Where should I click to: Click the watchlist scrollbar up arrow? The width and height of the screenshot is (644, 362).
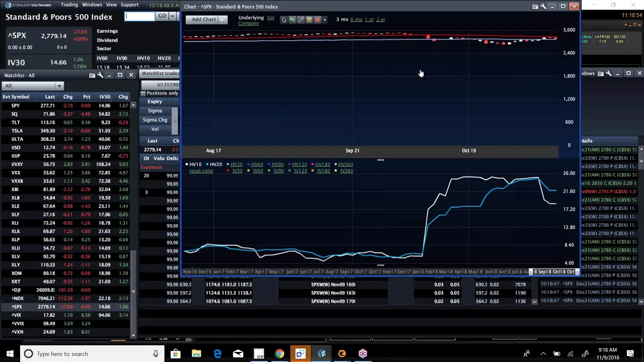(133, 105)
